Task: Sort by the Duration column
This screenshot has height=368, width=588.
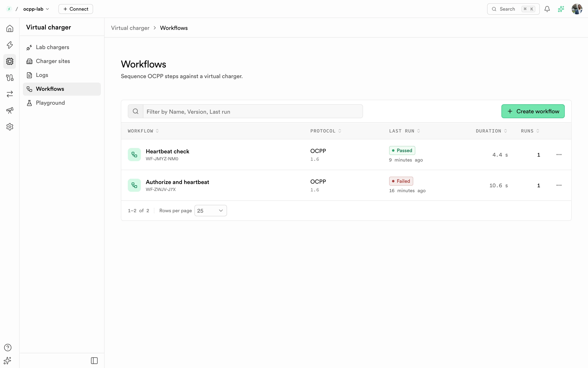Action: pyautogui.click(x=492, y=131)
